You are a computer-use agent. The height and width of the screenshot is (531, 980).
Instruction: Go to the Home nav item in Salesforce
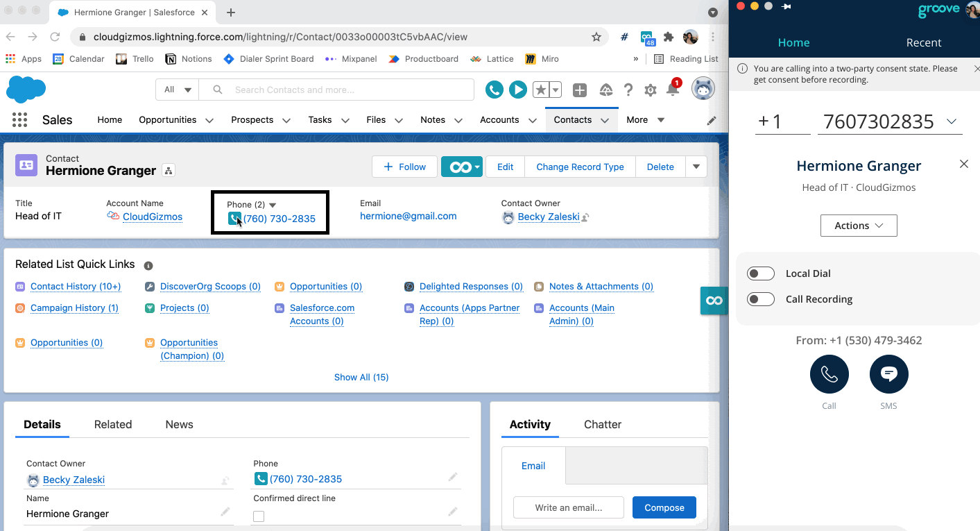coord(110,119)
